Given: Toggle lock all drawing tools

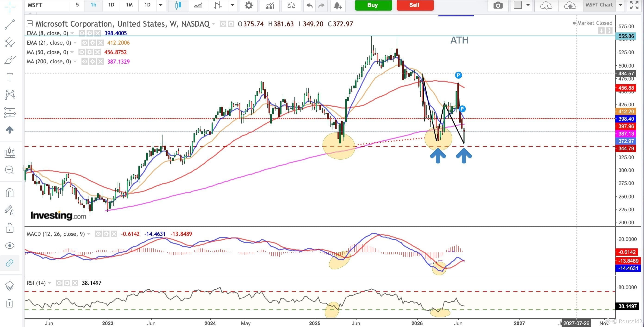Looking at the screenshot, I should [x=10, y=228].
